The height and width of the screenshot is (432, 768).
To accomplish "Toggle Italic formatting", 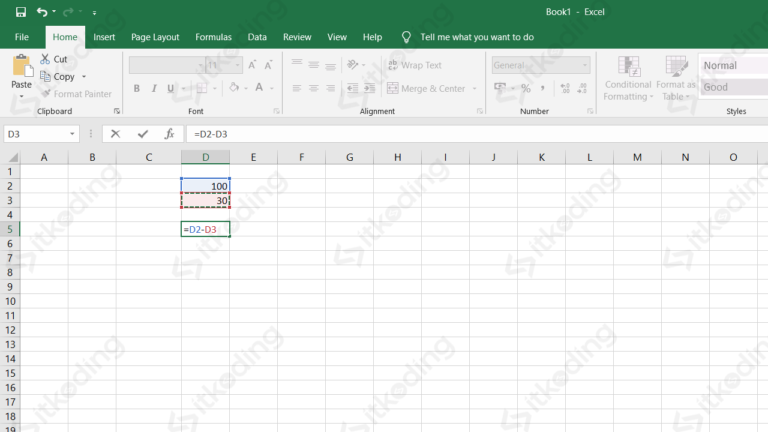I will [154, 89].
